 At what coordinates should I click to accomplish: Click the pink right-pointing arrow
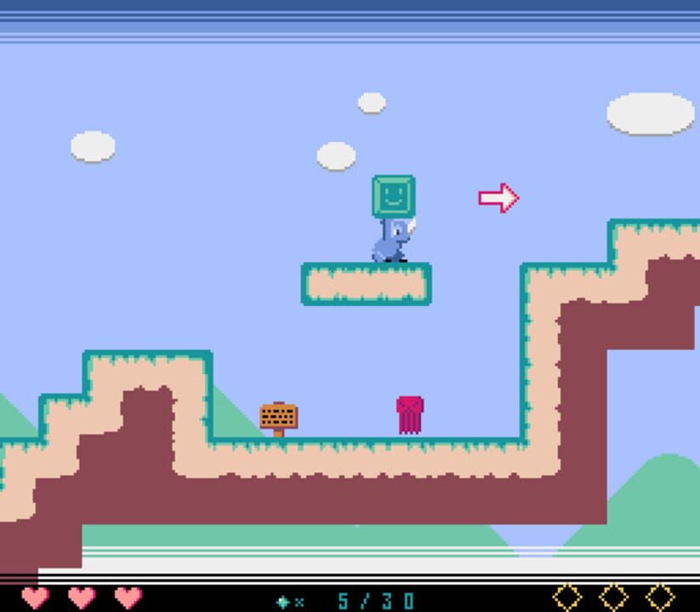[x=498, y=198]
